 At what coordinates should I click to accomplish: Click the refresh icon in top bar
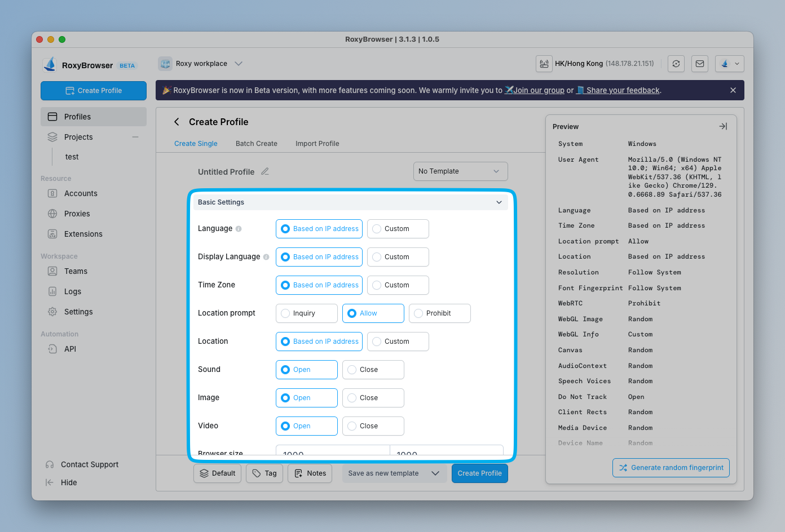point(676,64)
